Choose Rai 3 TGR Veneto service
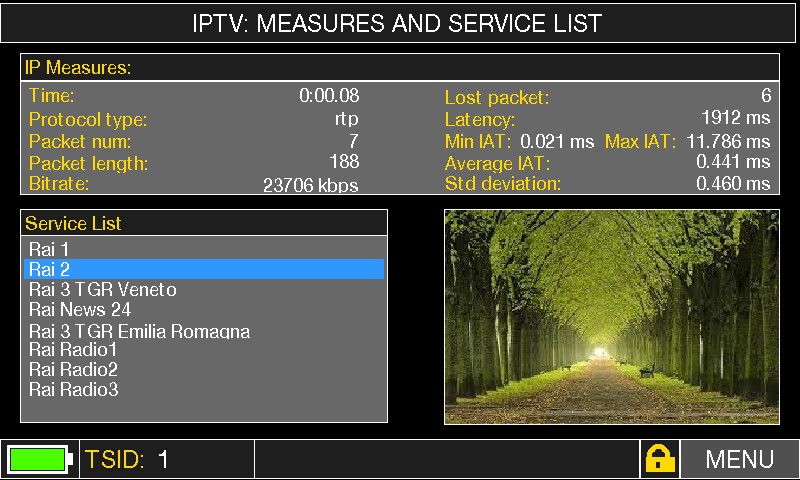 click(x=102, y=289)
